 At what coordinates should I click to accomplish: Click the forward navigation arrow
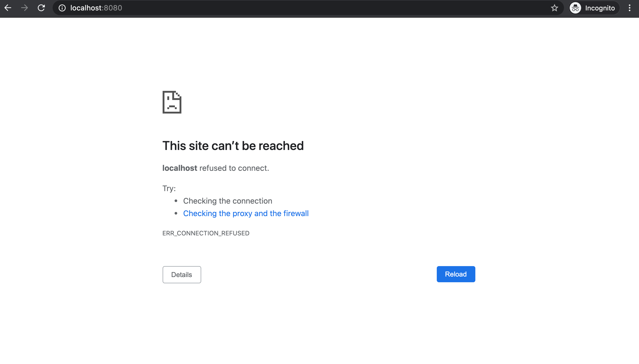pyautogui.click(x=25, y=8)
